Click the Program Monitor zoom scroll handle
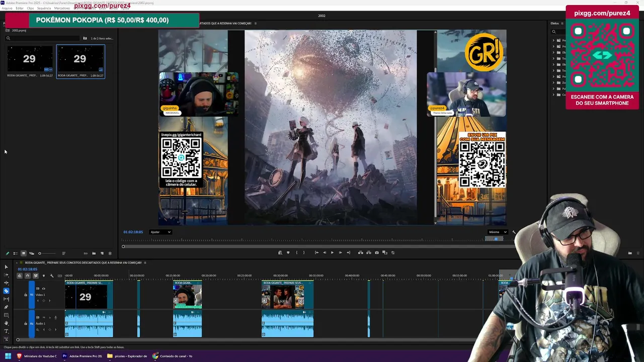This screenshot has width=644, height=362. click(x=123, y=246)
